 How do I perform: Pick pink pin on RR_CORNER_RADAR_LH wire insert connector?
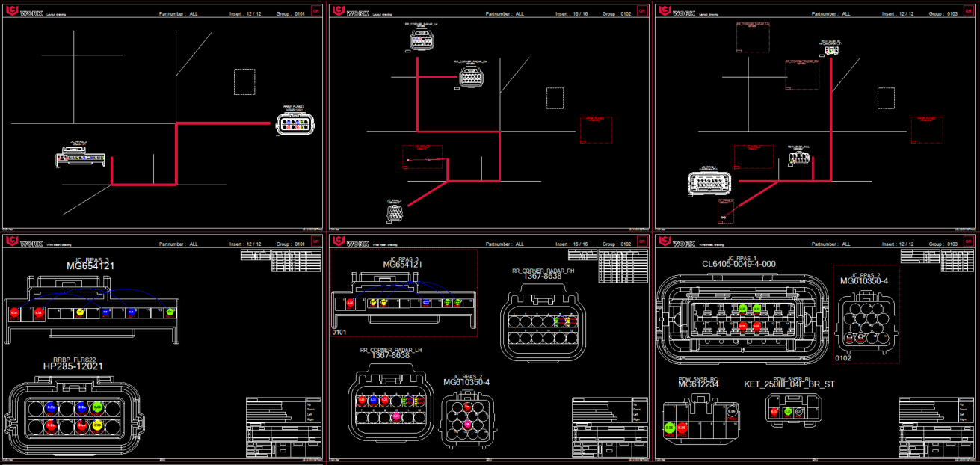(x=395, y=416)
